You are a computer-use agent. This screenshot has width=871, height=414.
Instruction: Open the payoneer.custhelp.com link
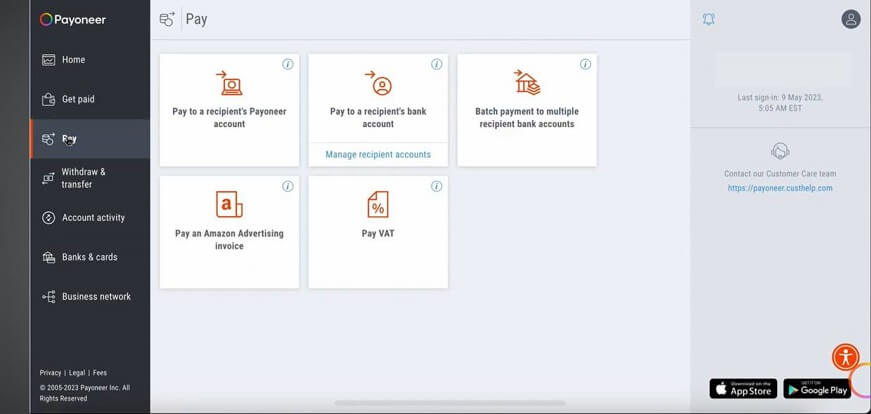tap(780, 188)
